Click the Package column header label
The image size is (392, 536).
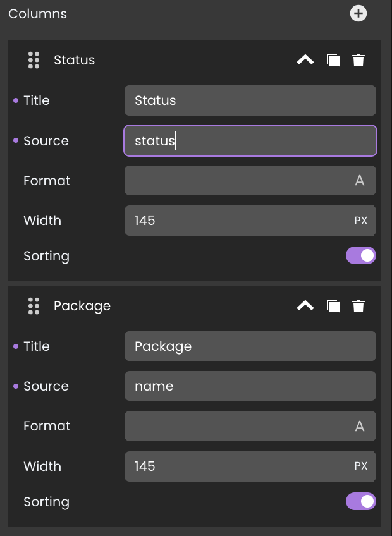[82, 306]
